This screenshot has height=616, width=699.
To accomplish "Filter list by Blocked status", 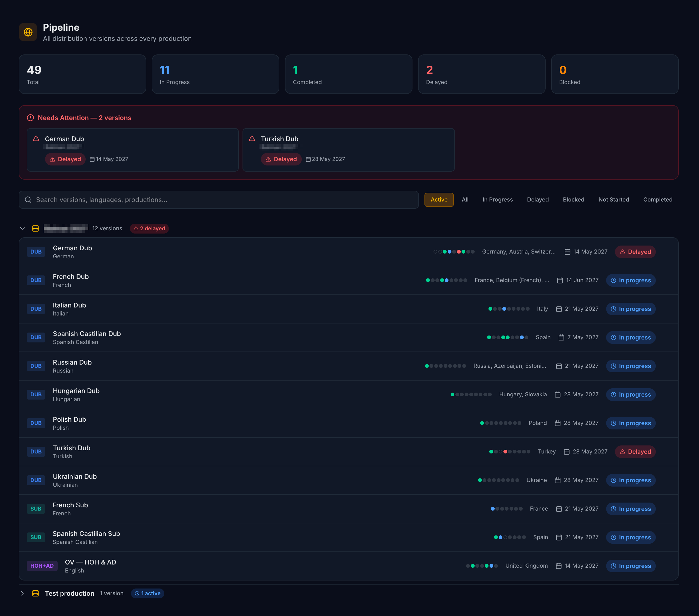I will [573, 200].
